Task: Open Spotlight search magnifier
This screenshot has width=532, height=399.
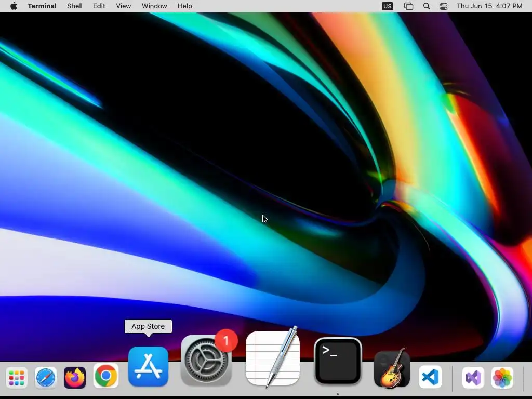Action: [x=427, y=6]
